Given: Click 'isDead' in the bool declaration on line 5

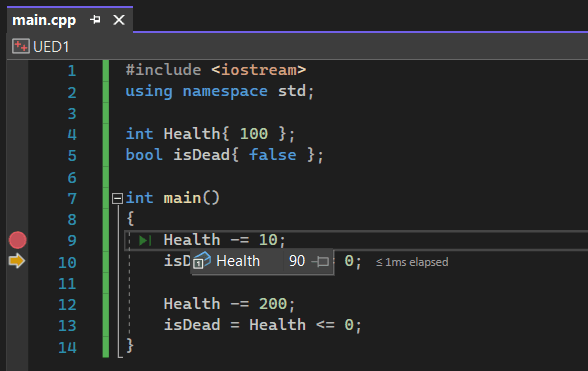Looking at the screenshot, I should 201,155.
